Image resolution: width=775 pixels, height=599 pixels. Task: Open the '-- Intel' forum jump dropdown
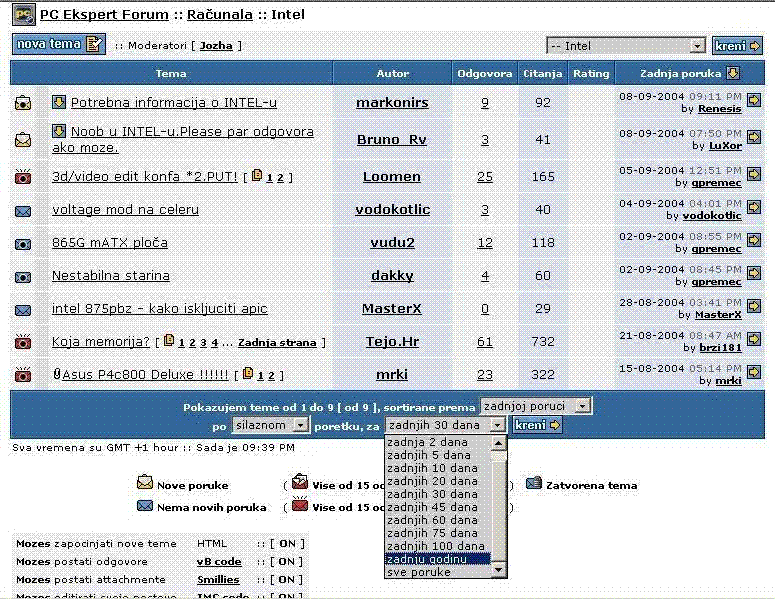626,46
